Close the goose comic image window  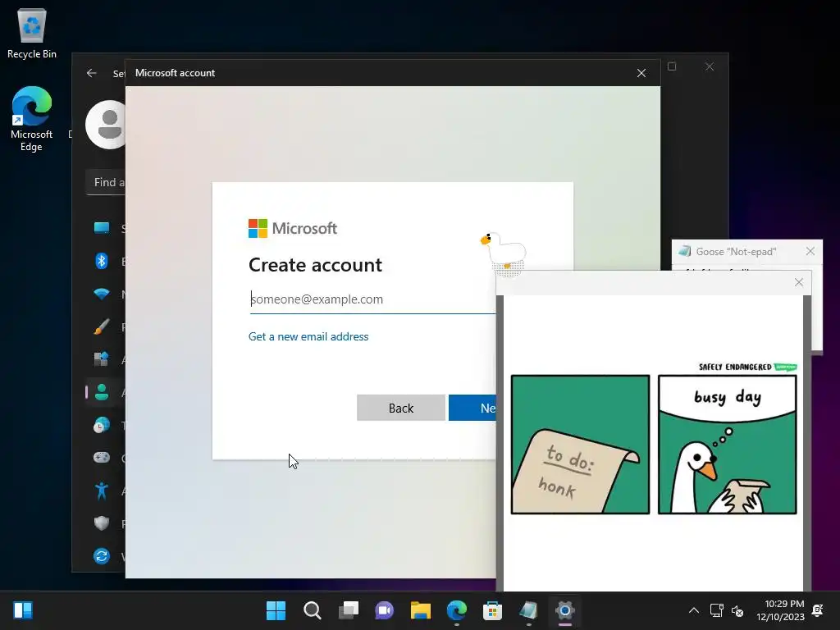[799, 282]
